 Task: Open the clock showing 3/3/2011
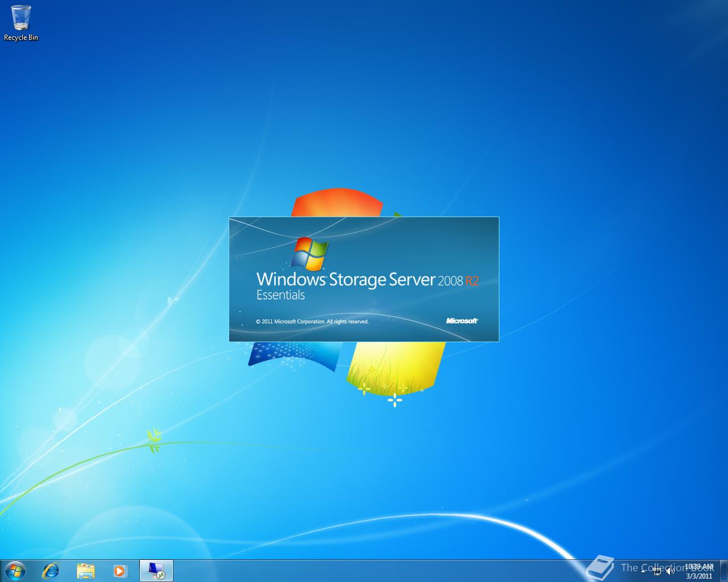(698, 571)
